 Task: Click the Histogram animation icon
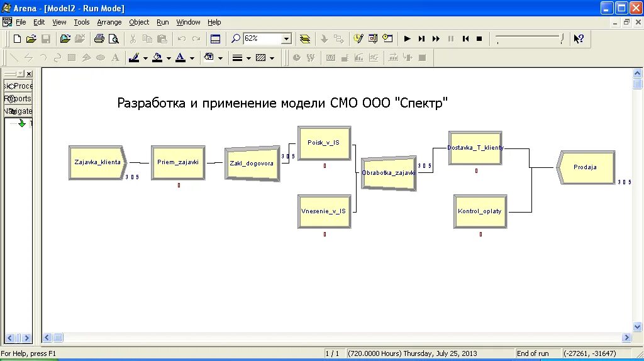click(x=359, y=58)
